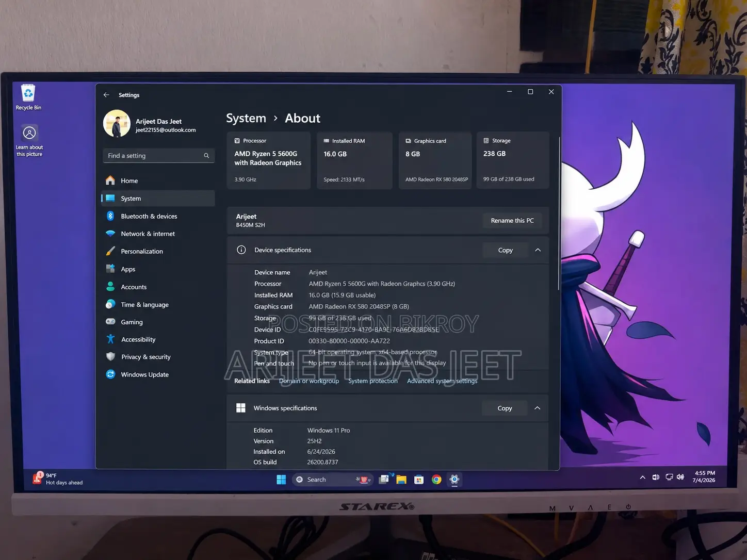Collapse the Windows specifications section
Screen dimensions: 747x560
(x=538, y=408)
